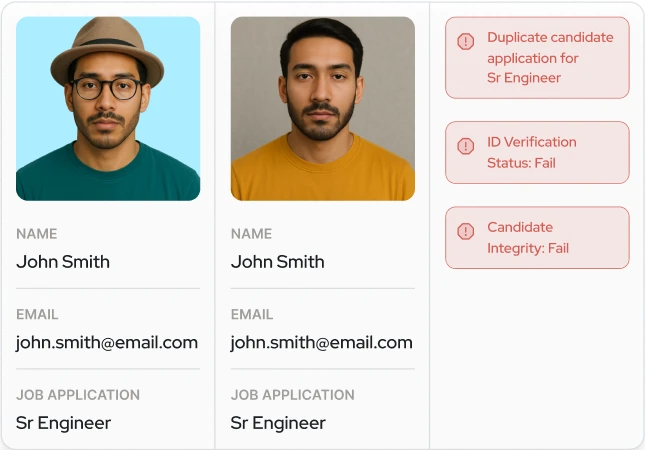Click the EMAIL label in hat-wearing candidate's card
645x450 pixels.
pos(37,314)
